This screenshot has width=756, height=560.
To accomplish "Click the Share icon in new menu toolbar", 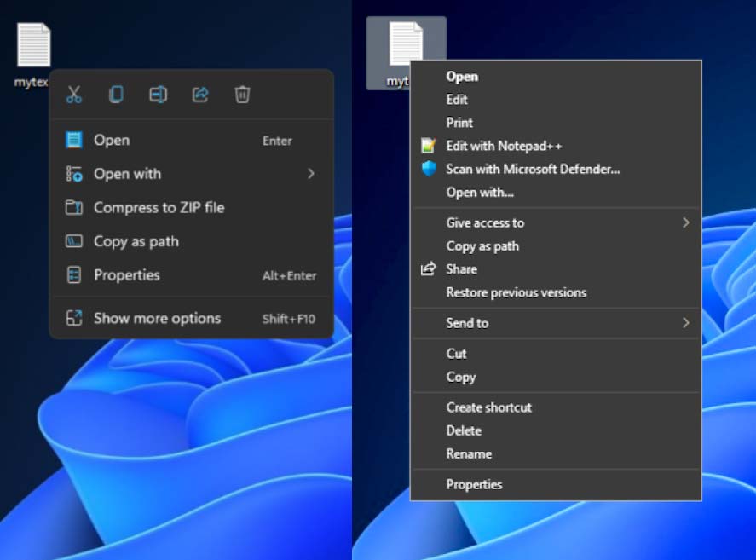I will [200, 95].
